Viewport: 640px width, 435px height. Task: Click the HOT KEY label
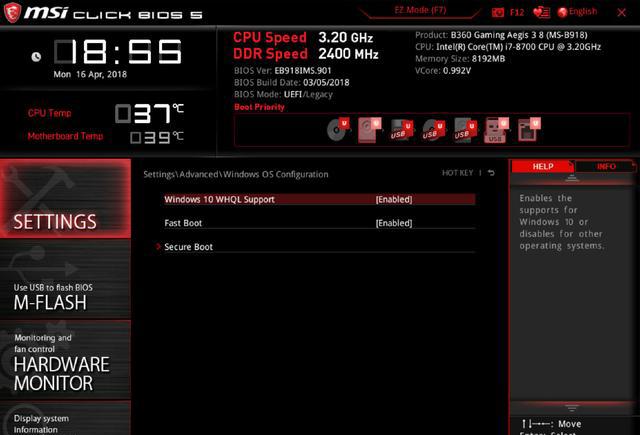point(457,173)
